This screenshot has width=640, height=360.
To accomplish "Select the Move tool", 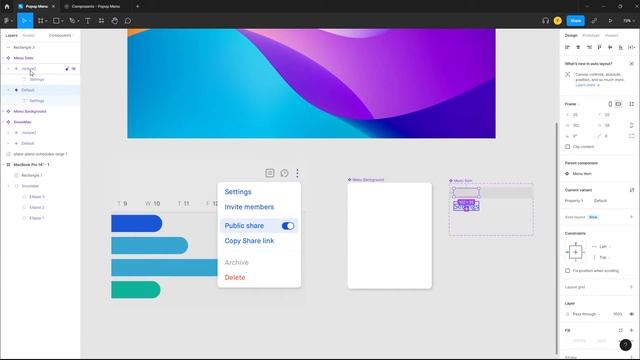I will click(x=24, y=21).
